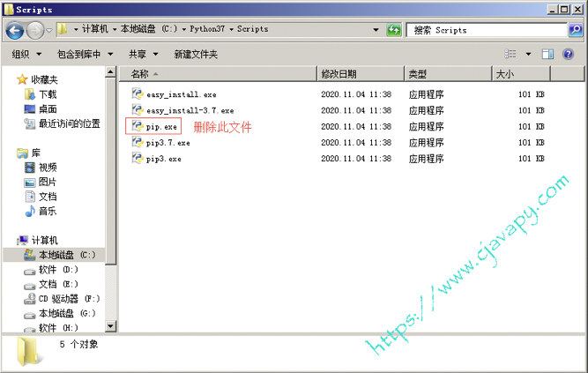Screen dimensions: 588x373
Task: Click sidebar scrollbar up arrow
Action: [110, 71]
